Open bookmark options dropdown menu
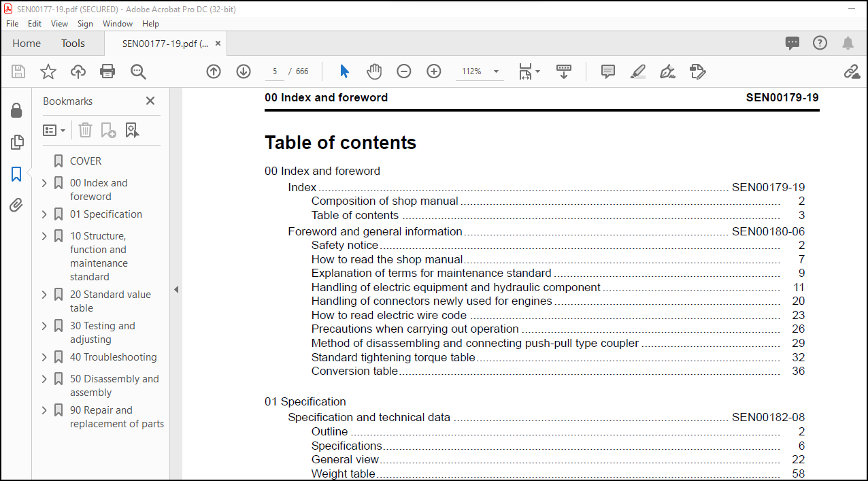 pyautogui.click(x=54, y=130)
